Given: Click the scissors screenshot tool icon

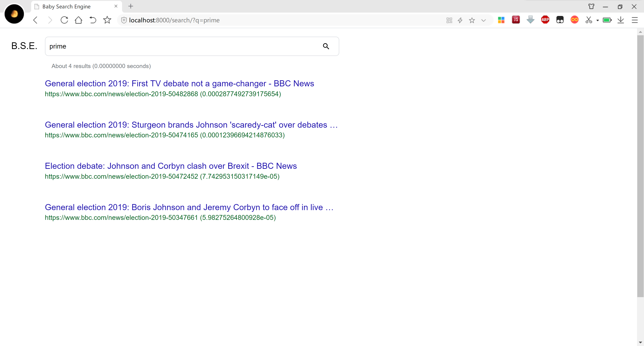Looking at the screenshot, I should (x=588, y=20).
